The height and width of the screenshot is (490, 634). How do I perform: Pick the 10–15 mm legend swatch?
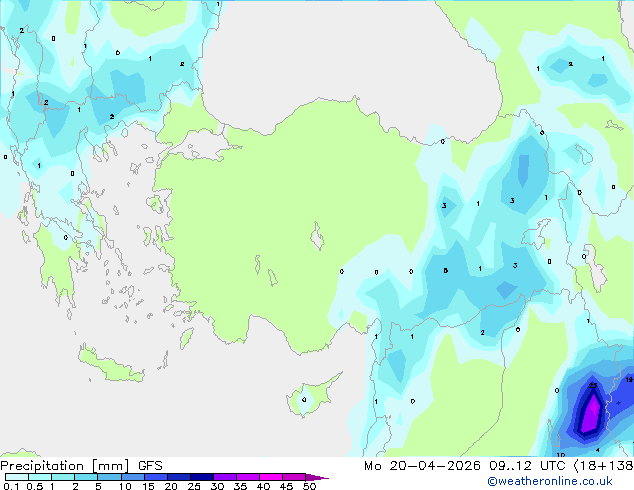[x=132, y=477]
